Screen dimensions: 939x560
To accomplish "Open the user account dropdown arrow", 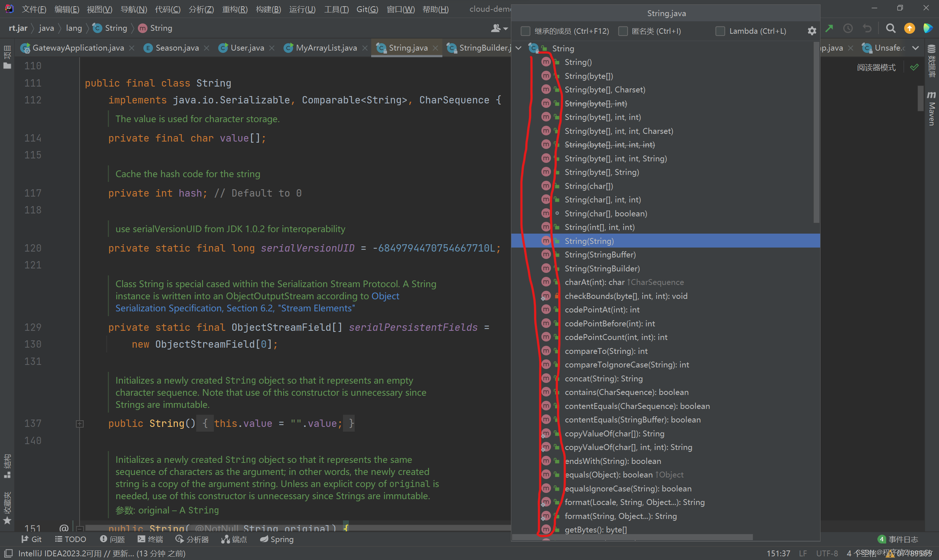I will coord(506,29).
